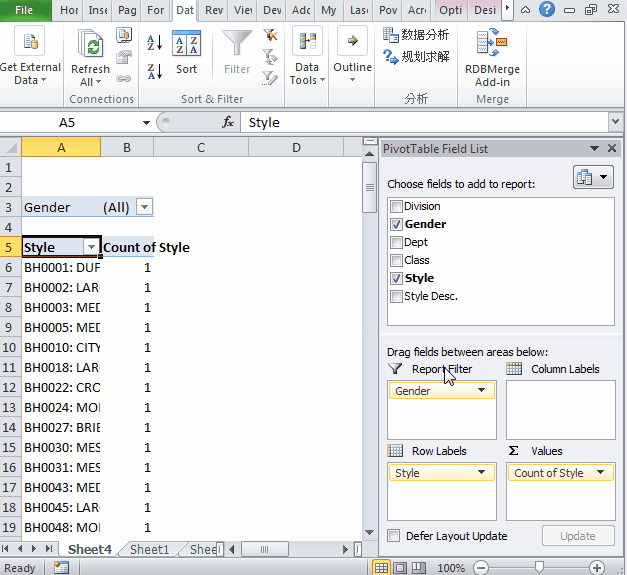Screen dimensions: 627x575
Task: Expand the formula bar
Action: coord(615,122)
